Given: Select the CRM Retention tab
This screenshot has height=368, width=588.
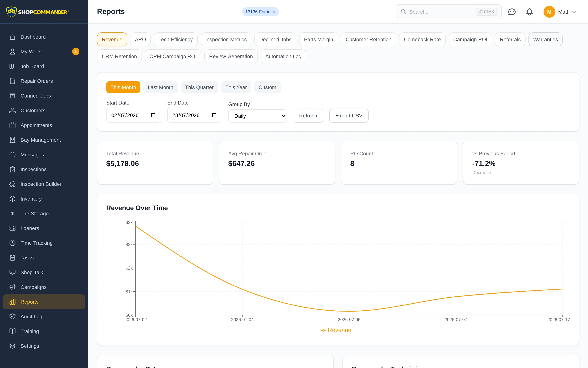Looking at the screenshot, I should (x=119, y=56).
